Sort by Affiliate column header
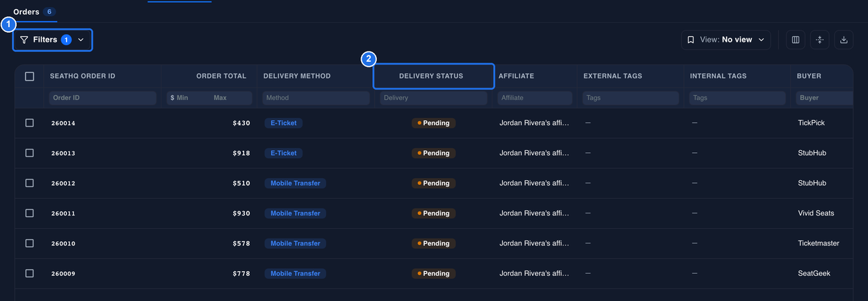Viewport: 868px width, 301px height. (517, 76)
